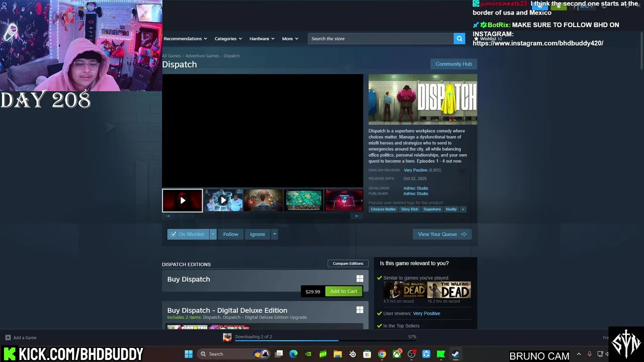644x362 pixels.
Task: Click the Ignore button
Action: [x=258, y=234]
